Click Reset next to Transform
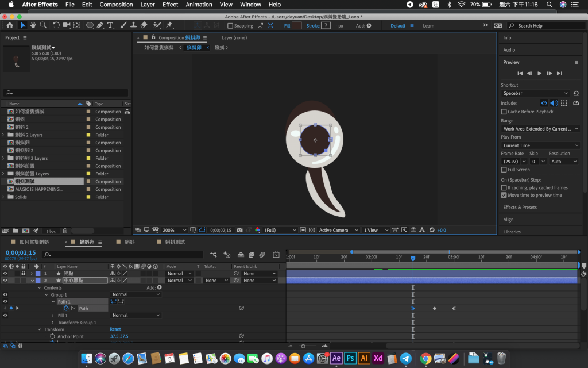The height and width of the screenshot is (368, 588). click(115, 329)
